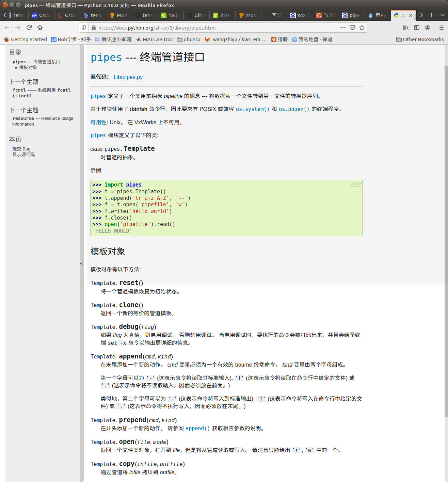Open the tracking protection shield panel
The image size is (448, 482).
point(83,28)
